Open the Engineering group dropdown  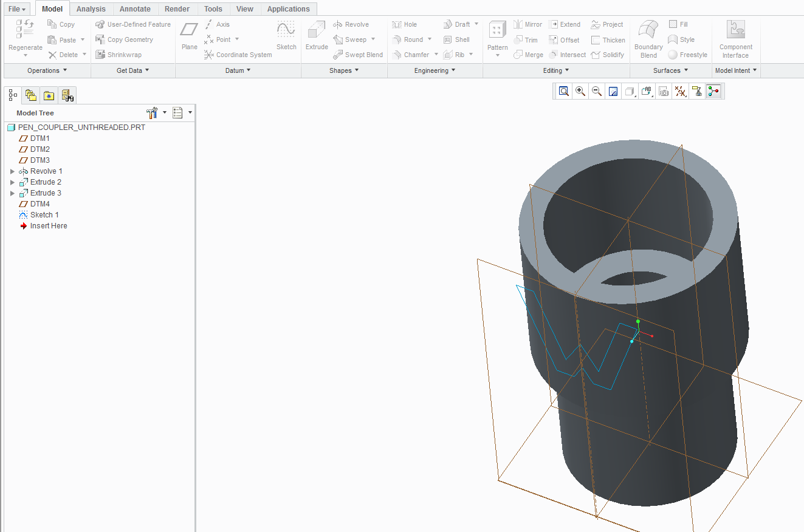pyautogui.click(x=435, y=70)
